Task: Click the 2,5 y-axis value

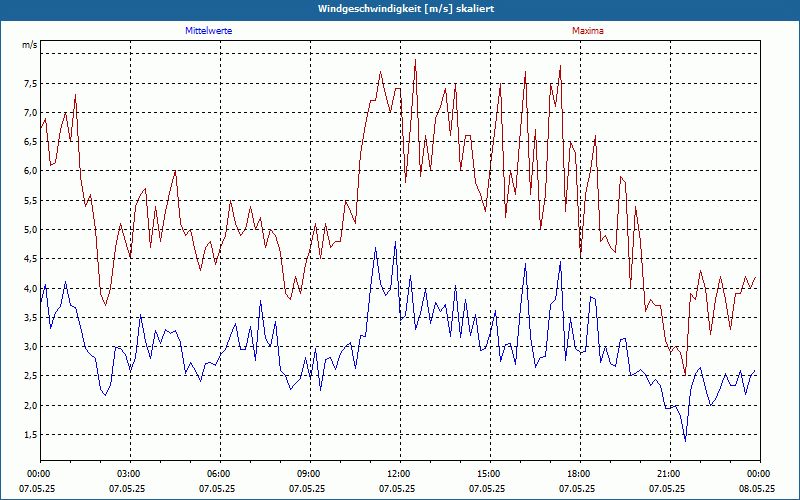Action: 30,376
